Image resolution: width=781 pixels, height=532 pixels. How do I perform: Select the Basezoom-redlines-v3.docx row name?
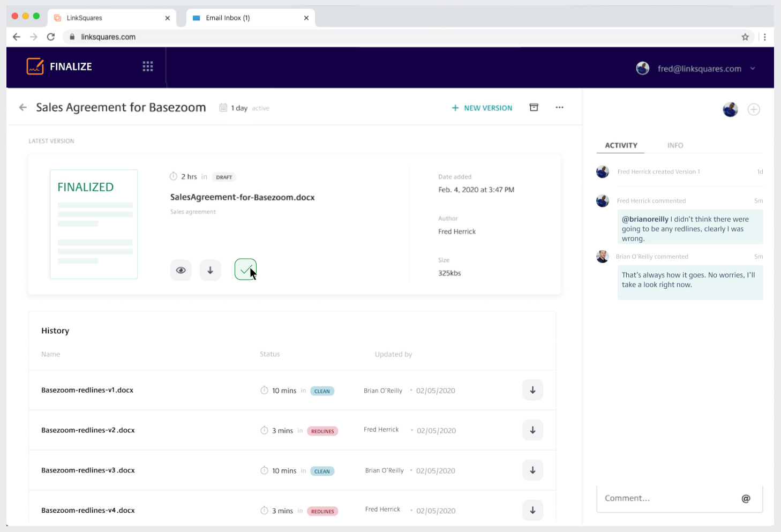click(88, 470)
